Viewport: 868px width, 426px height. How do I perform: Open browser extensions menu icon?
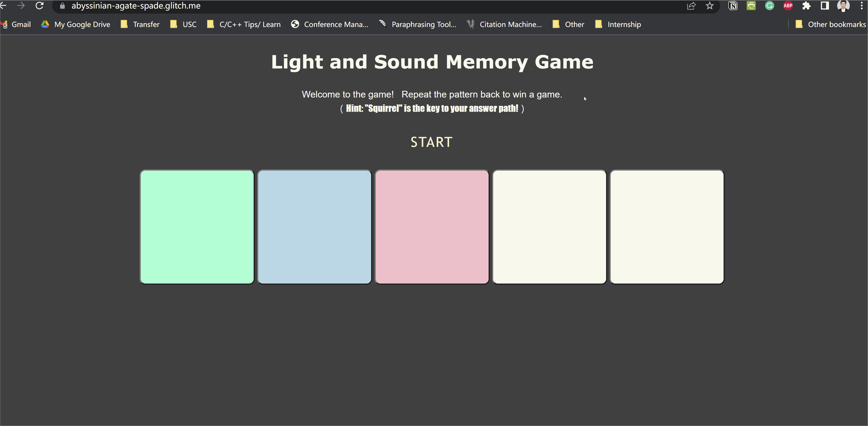click(x=806, y=7)
